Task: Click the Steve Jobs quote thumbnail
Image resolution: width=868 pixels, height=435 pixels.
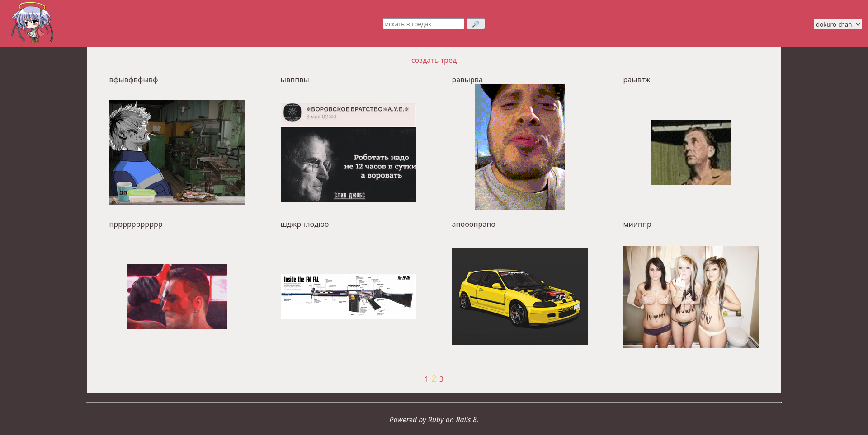Action: [x=348, y=152]
